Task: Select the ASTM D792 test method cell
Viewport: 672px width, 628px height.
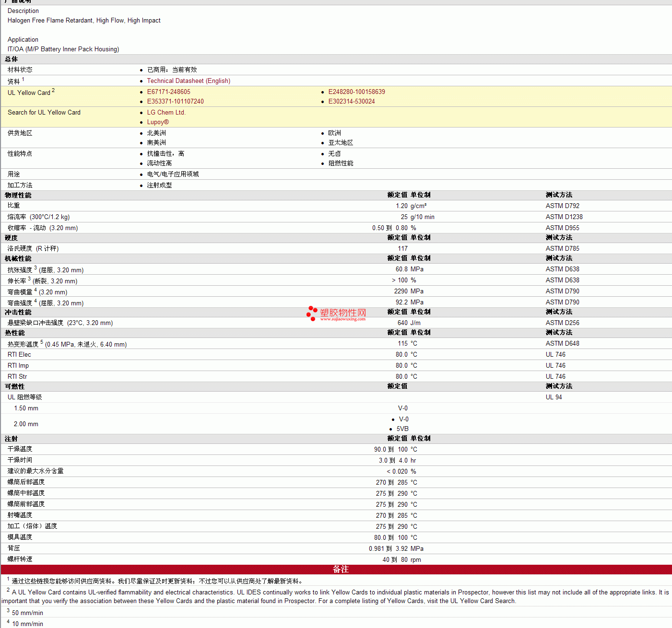Action: [562, 206]
